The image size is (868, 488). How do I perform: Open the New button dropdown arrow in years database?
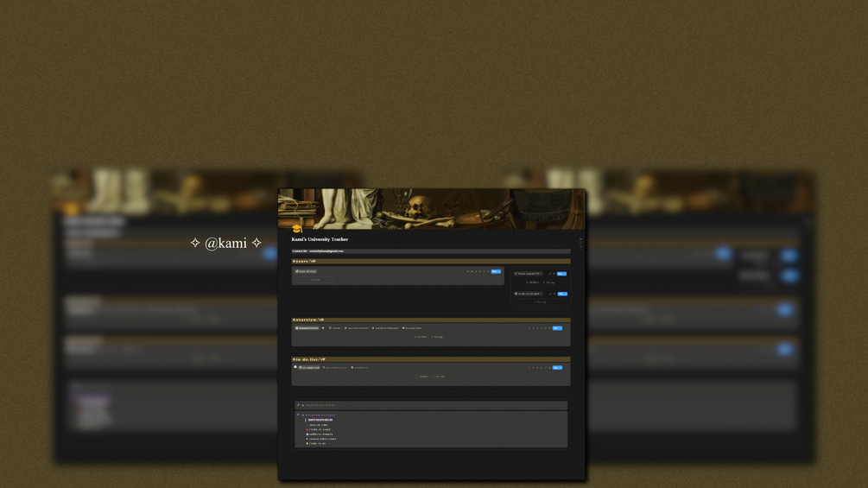coord(499,272)
